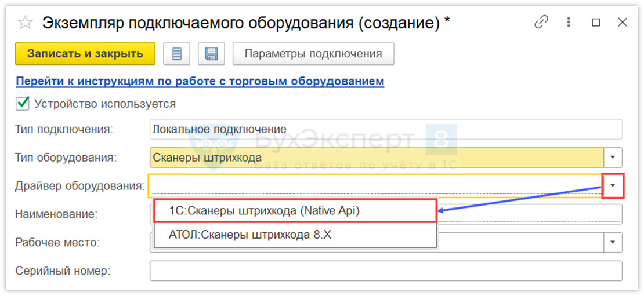Screen dimensions: 644x296
Task: Click the 'Серийный номер' input field
Action: pyautogui.click(x=386, y=271)
